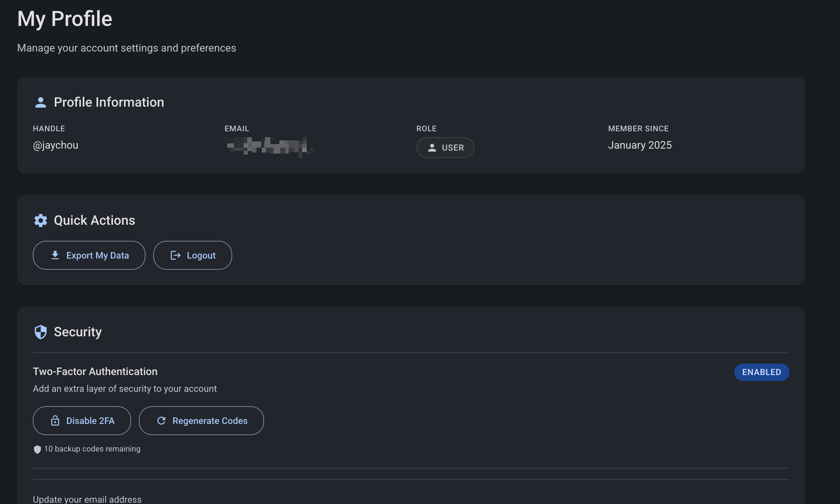The width and height of the screenshot is (840, 504).
Task: Click the January 2025 member date
Action: (639, 145)
